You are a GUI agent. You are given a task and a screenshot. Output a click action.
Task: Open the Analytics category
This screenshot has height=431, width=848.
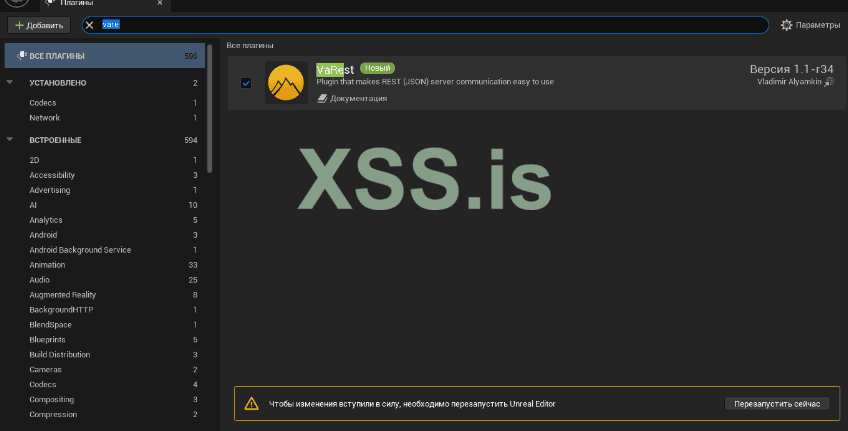coord(46,220)
